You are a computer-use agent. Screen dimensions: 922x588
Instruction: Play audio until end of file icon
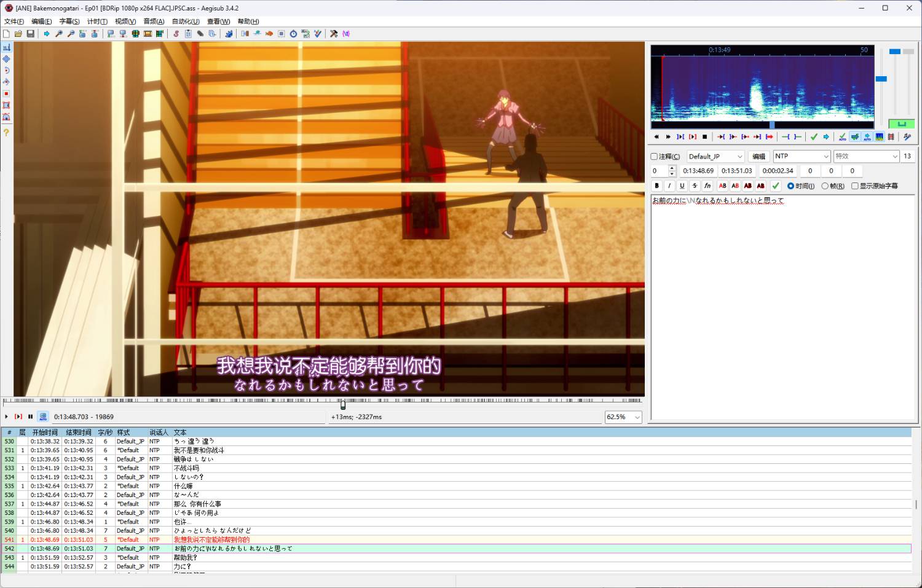point(769,136)
